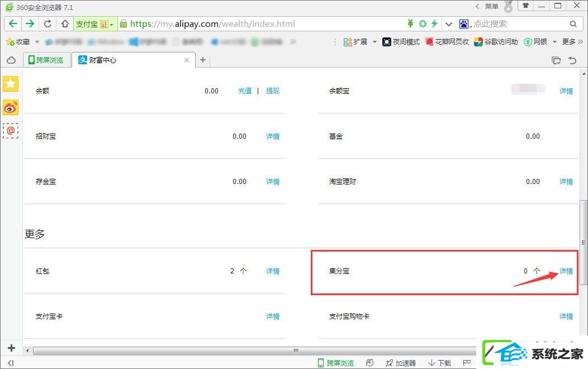Open the 扩展 extensions button
Viewport: 588px width, 369px height.
point(355,41)
